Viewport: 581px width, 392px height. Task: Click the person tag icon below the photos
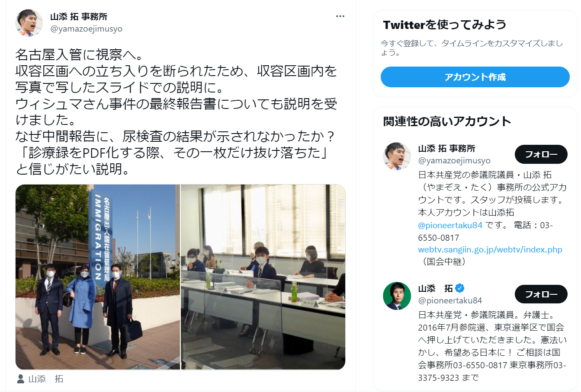20,379
